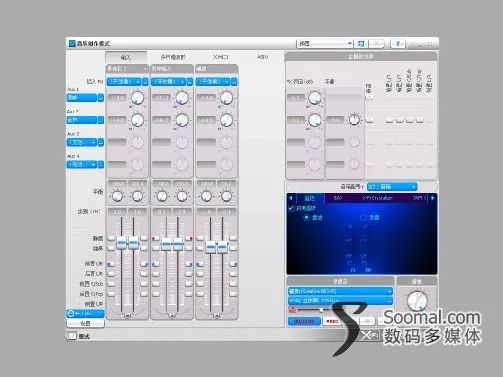Click the first strip left balance knob

click(x=117, y=196)
